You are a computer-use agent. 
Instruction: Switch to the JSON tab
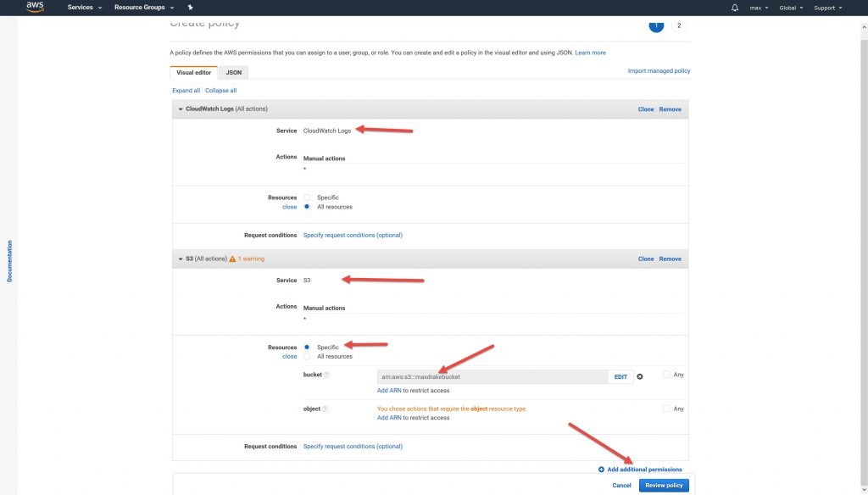(x=233, y=73)
